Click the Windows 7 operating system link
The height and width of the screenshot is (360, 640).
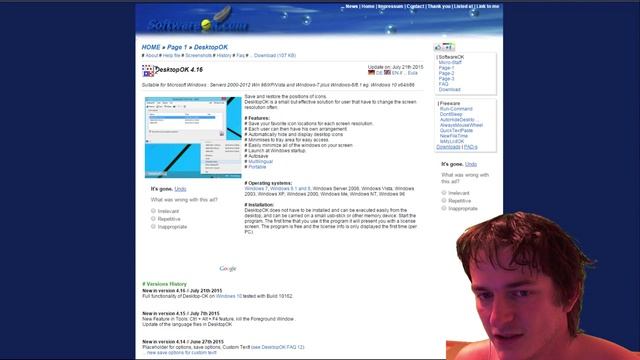coord(256,189)
